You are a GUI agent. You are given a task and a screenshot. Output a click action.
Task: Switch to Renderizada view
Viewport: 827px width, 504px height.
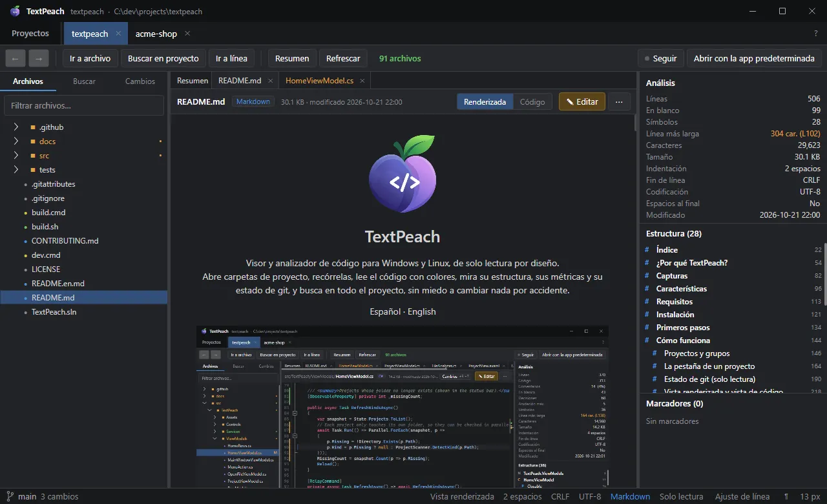485,101
